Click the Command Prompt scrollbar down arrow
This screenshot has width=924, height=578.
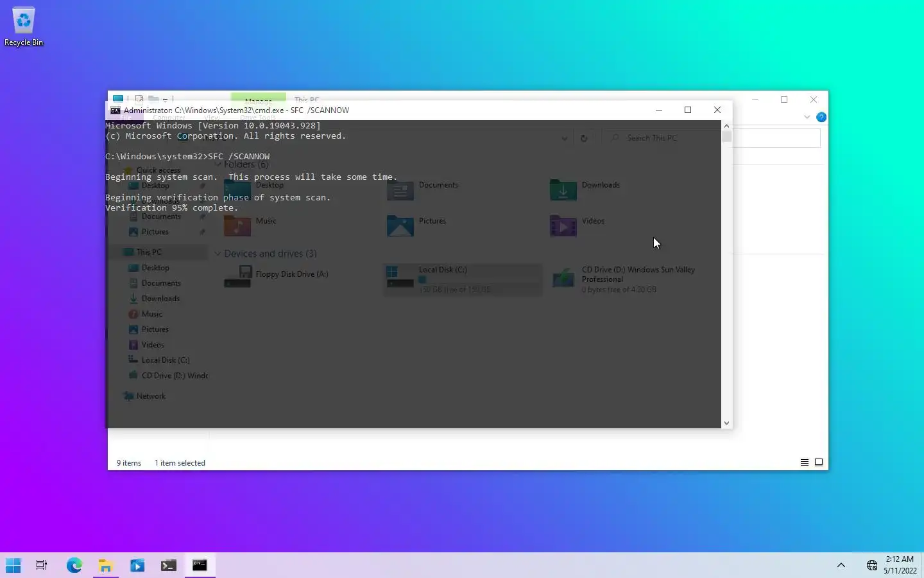[726, 423]
